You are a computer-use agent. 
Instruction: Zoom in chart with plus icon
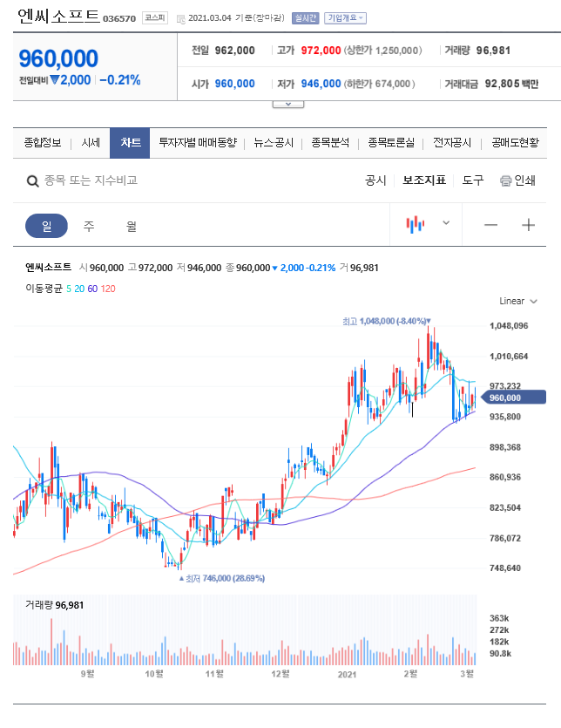pyautogui.click(x=528, y=225)
